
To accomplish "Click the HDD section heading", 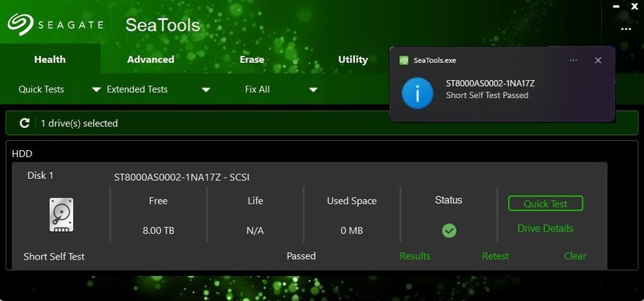I will tap(22, 154).
